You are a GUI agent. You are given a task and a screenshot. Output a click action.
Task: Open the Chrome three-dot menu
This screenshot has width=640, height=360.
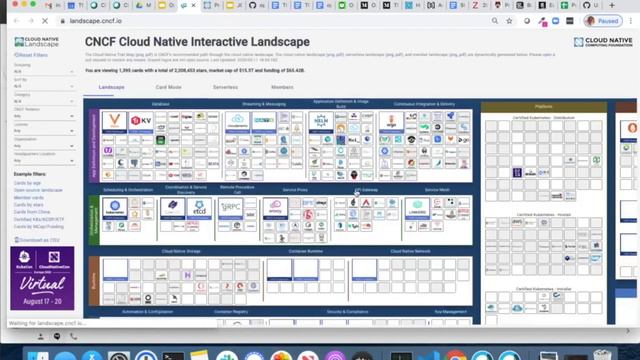[x=631, y=21]
